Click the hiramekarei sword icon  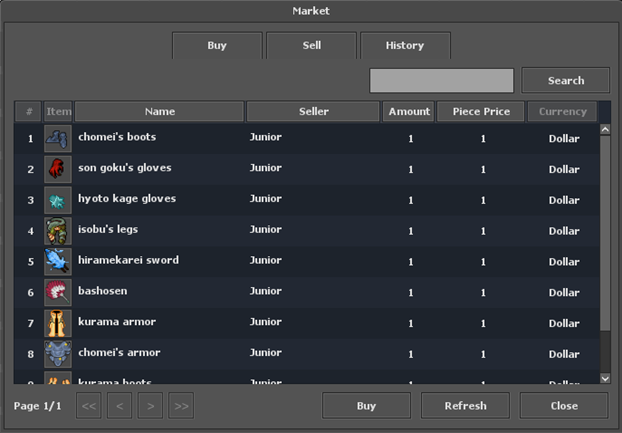click(58, 262)
